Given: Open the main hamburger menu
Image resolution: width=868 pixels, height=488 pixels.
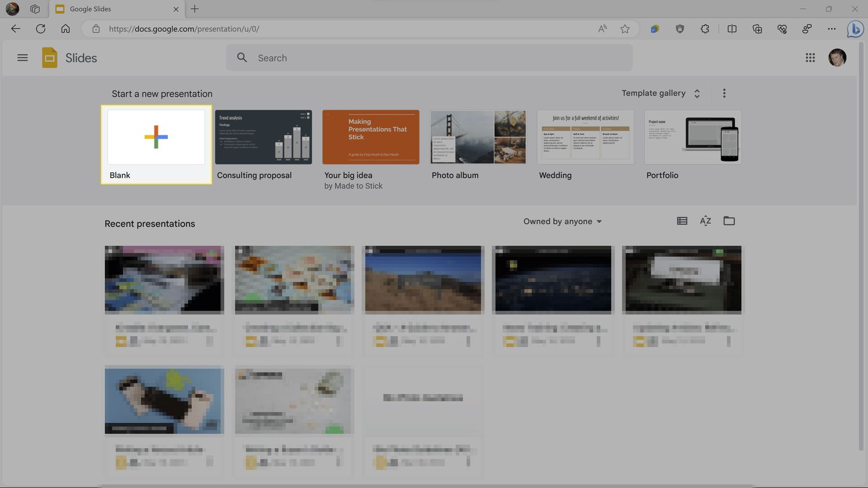Looking at the screenshot, I should click(x=23, y=58).
